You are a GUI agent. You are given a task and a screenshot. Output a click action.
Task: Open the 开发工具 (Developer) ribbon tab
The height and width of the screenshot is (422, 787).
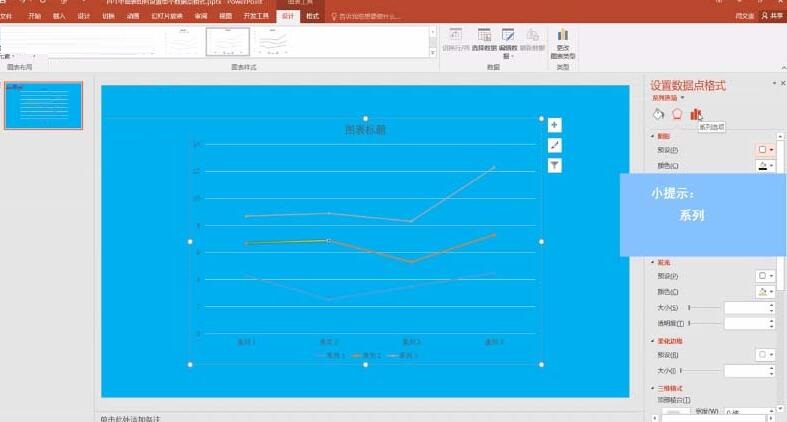(x=256, y=16)
